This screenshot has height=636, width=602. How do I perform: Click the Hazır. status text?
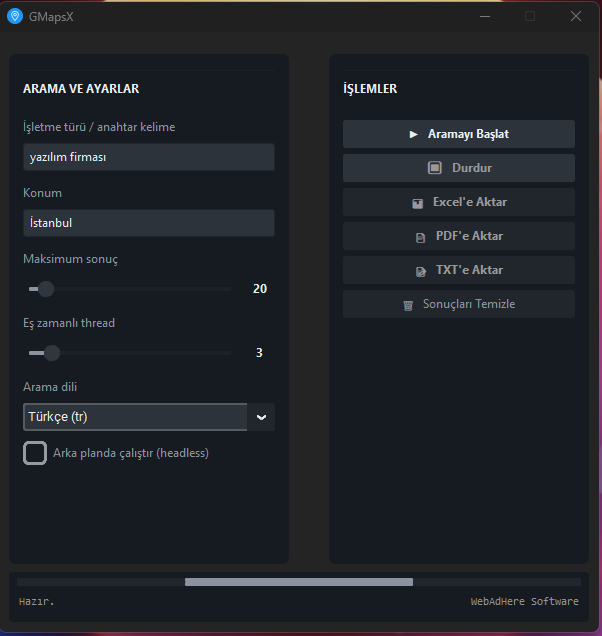pyautogui.click(x=37, y=602)
